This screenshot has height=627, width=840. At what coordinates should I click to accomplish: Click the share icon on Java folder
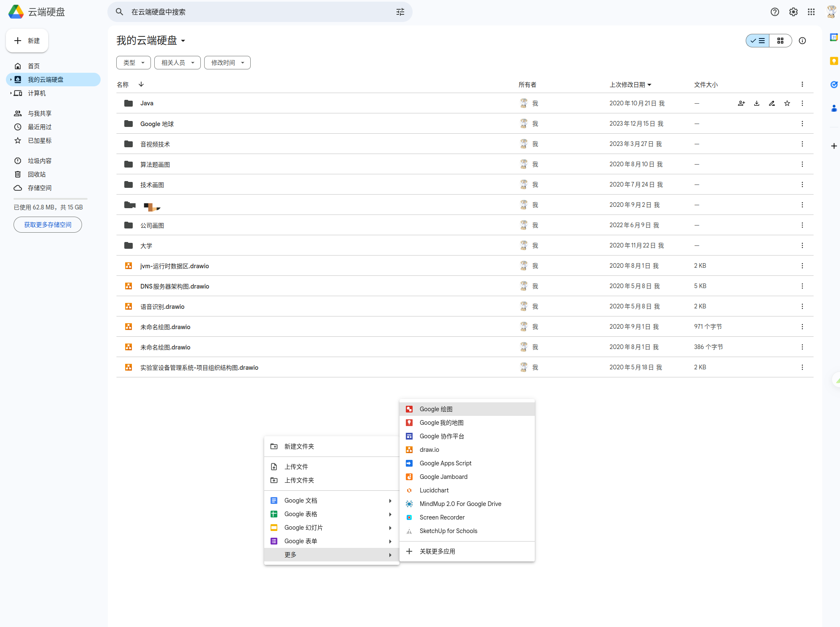point(741,103)
